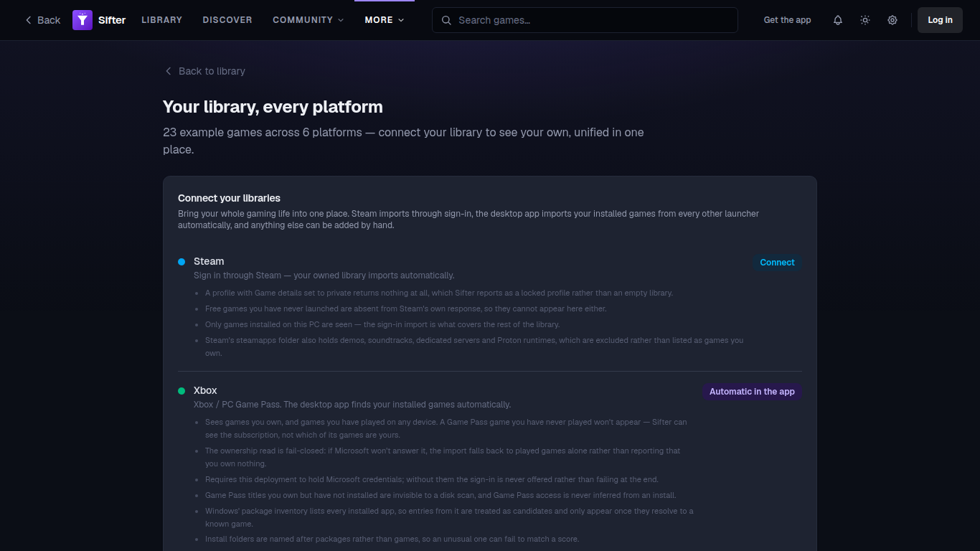
Task: Click the 23 example games subtitle
Action: point(403,141)
